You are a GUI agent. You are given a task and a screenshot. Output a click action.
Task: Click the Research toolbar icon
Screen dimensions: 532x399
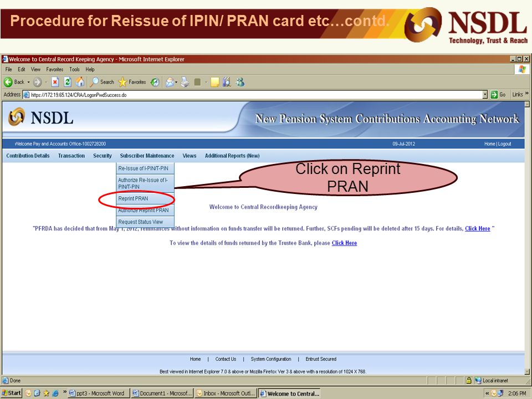pos(227,82)
